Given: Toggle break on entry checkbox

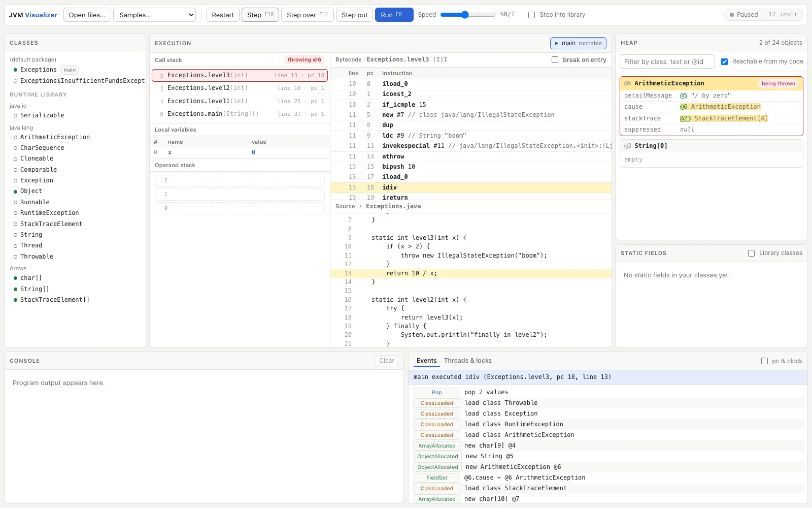Looking at the screenshot, I should pyautogui.click(x=555, y=60).
